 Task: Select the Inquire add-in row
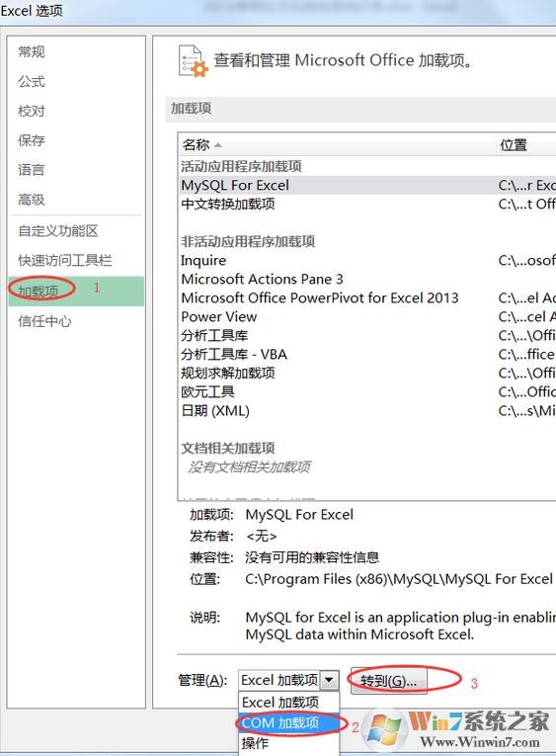(367, 260)
